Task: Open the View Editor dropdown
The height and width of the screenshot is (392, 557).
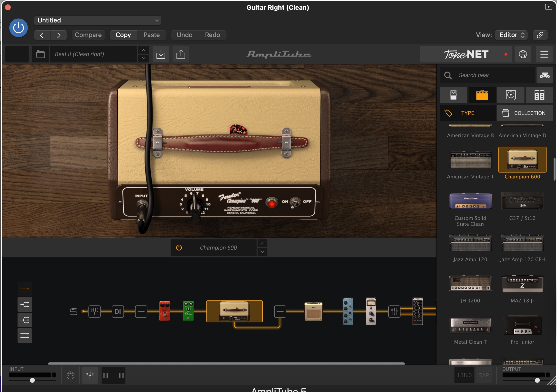Action: pos(512,35)
